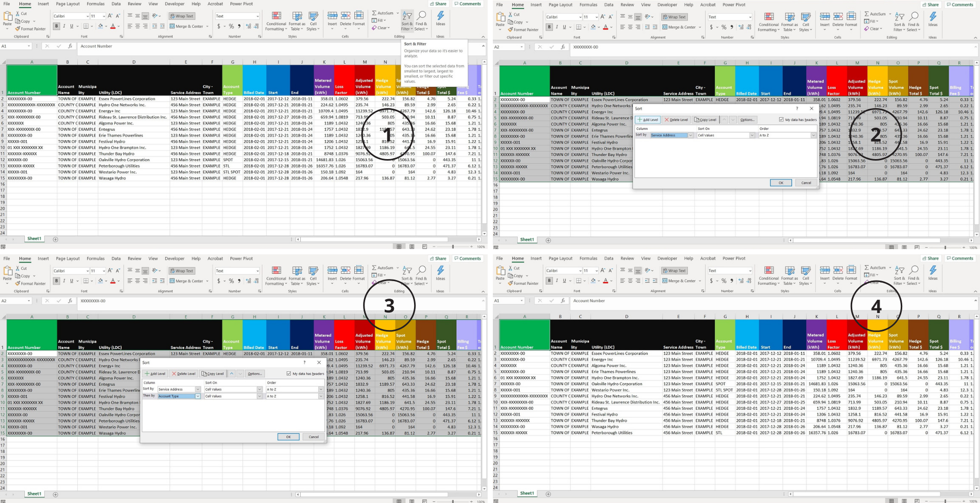Click Options in bottom-left Sort dialog

click(x=254, y=374)
